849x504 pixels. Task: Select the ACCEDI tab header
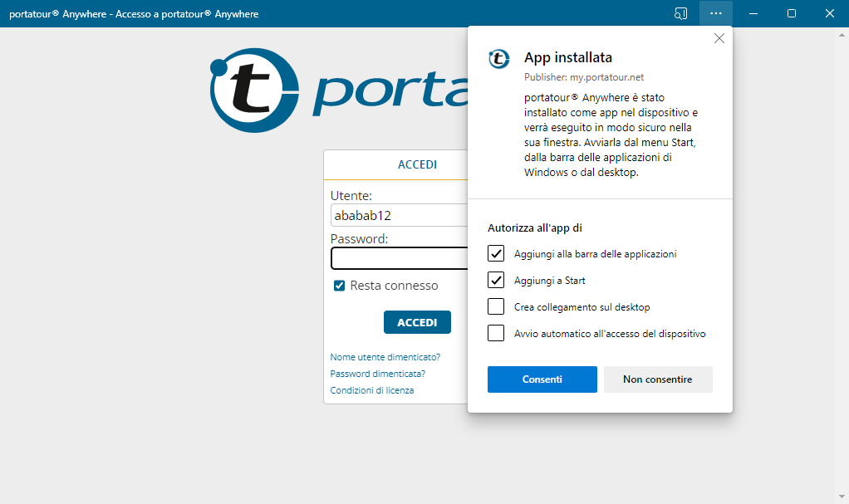point(417,164)
